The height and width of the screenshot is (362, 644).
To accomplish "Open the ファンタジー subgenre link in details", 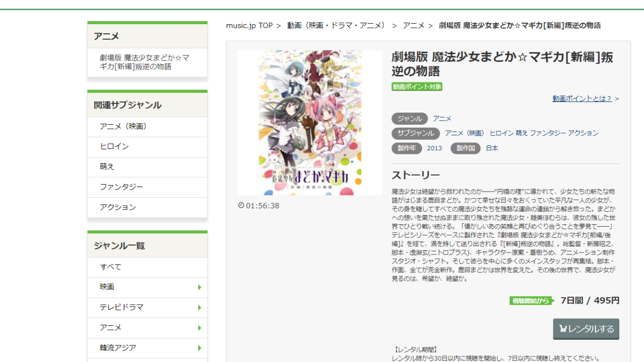I will pyautogui.click(x=548, y=133).
